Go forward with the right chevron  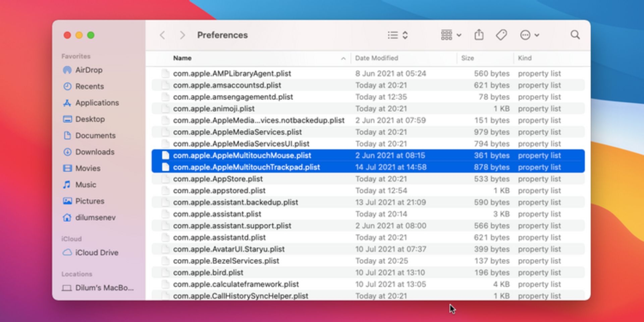click(x=182, y=35)
